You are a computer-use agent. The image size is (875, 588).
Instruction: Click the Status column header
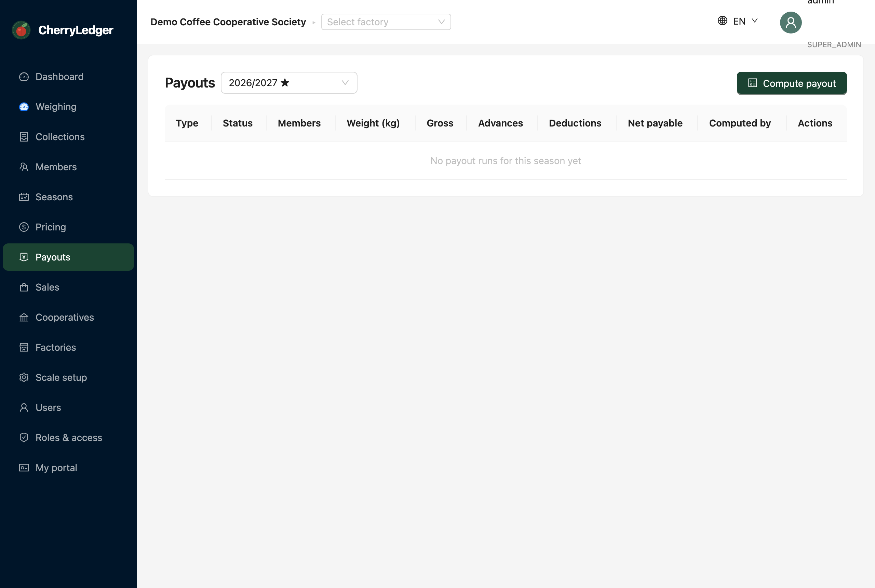[x=238, y=123]
